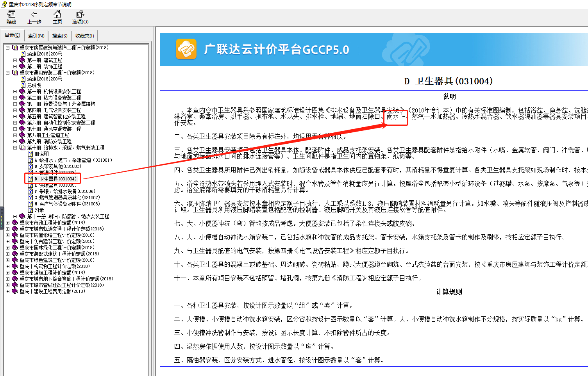Select 第六册 自动化控制仪表安装工程

[x=61, y=123]
